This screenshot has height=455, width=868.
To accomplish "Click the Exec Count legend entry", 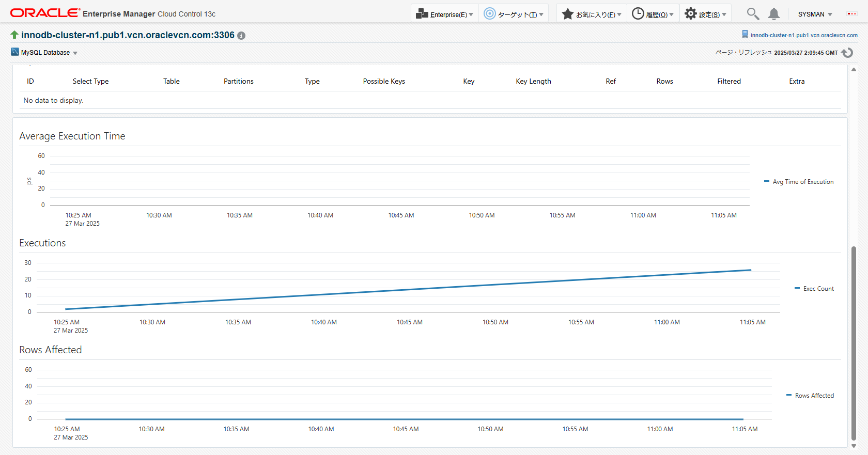I will (x=814, y=289).
